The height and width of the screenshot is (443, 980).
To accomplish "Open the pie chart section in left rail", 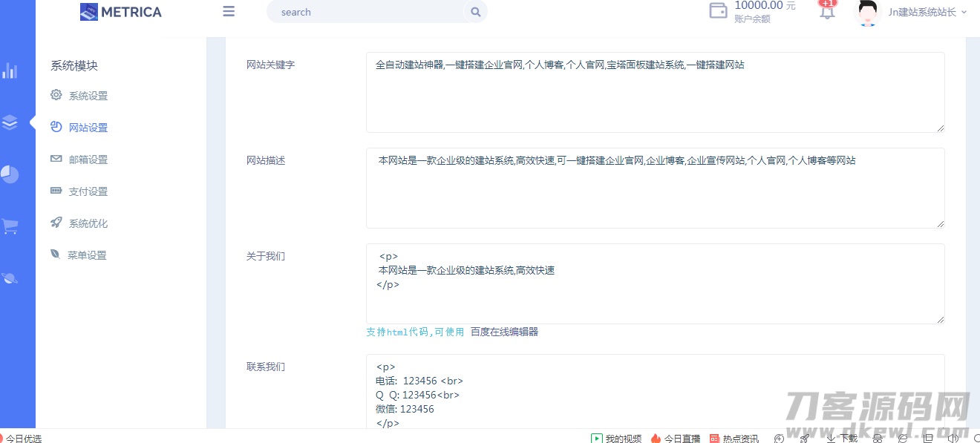I will click(10, 174).
